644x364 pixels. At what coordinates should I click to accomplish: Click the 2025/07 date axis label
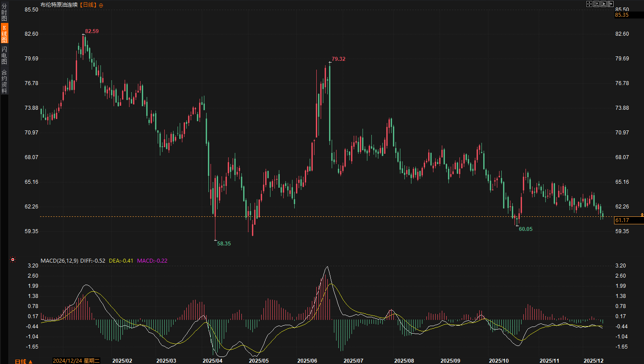click(353, 361)
